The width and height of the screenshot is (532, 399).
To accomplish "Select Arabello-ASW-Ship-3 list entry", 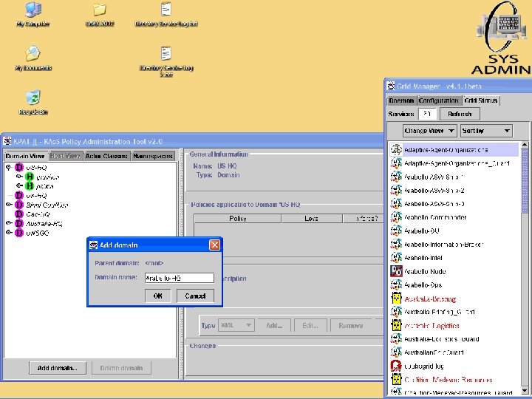I will point(434,204).
